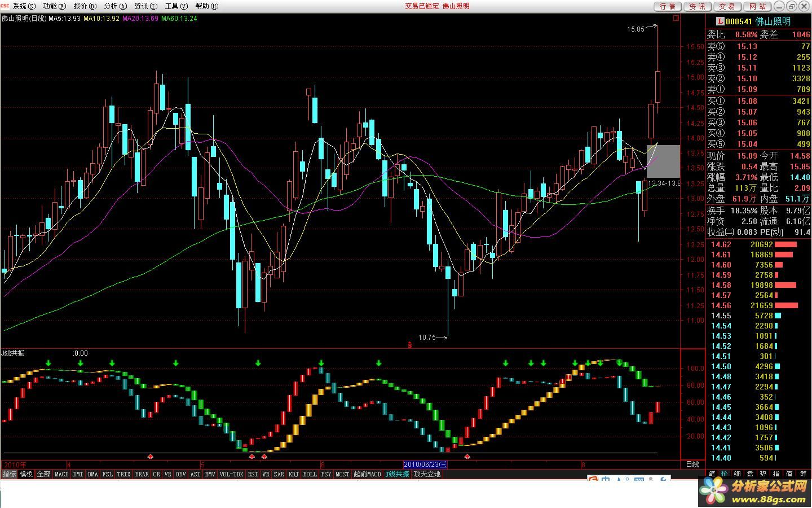The image size is (812, 508).
Task: Switch to the SAR indicator
Action: pyautogui.click(x=279, y=474)
